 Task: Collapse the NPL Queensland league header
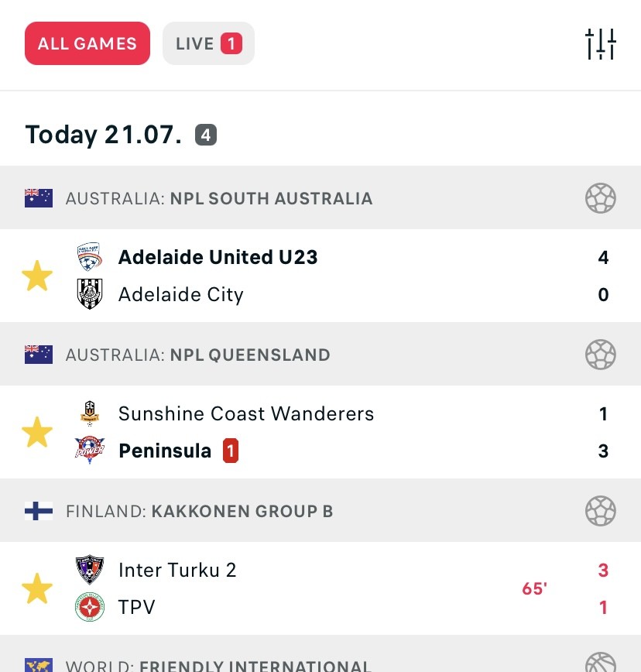click(320, 354)
